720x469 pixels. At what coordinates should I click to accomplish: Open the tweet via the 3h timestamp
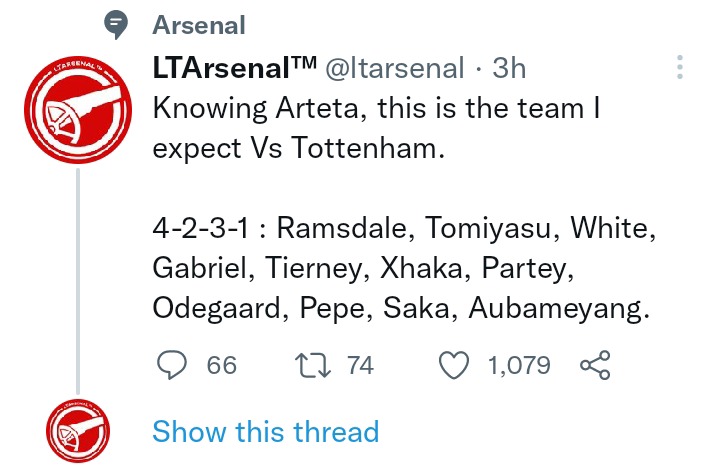click(509, 68)
